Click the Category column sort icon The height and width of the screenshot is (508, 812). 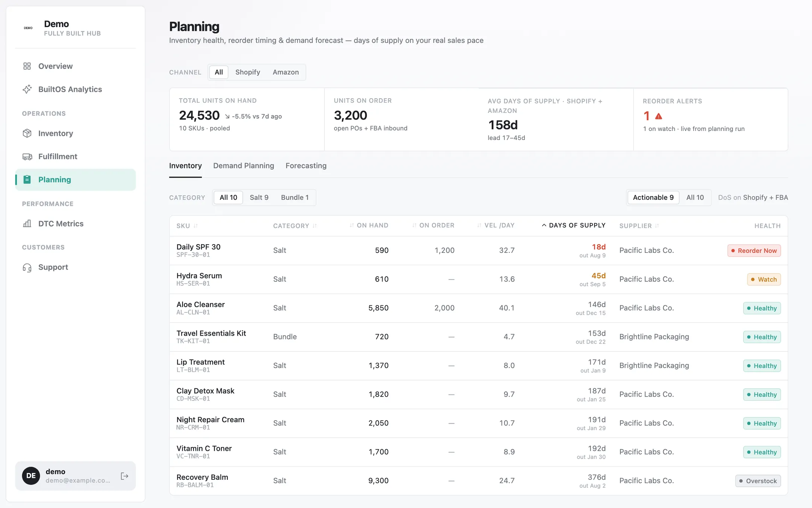315,226
